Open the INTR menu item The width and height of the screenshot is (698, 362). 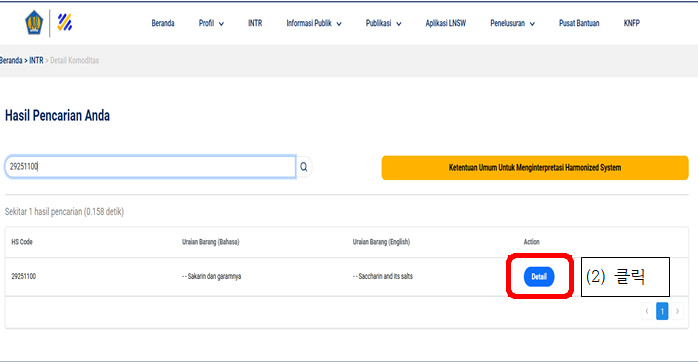pos(255,23)
